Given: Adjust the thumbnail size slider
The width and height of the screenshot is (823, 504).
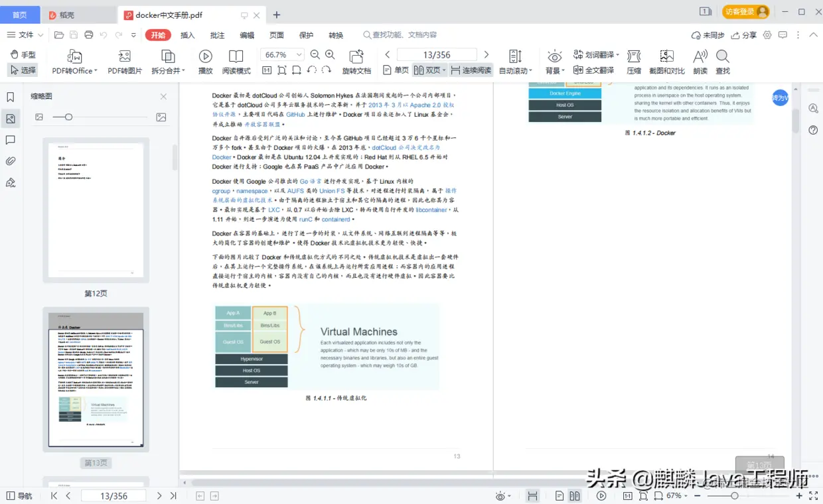Looking at the screenshot, I should [x=100, y=117].
